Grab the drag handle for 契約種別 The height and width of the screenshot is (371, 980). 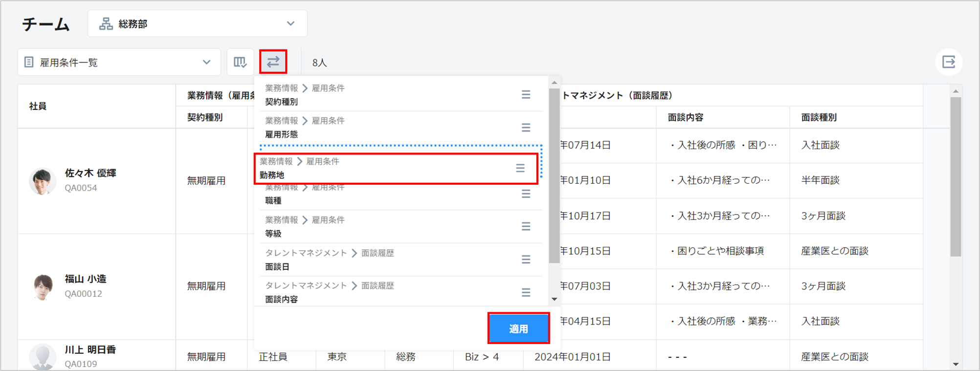point(526,95)
